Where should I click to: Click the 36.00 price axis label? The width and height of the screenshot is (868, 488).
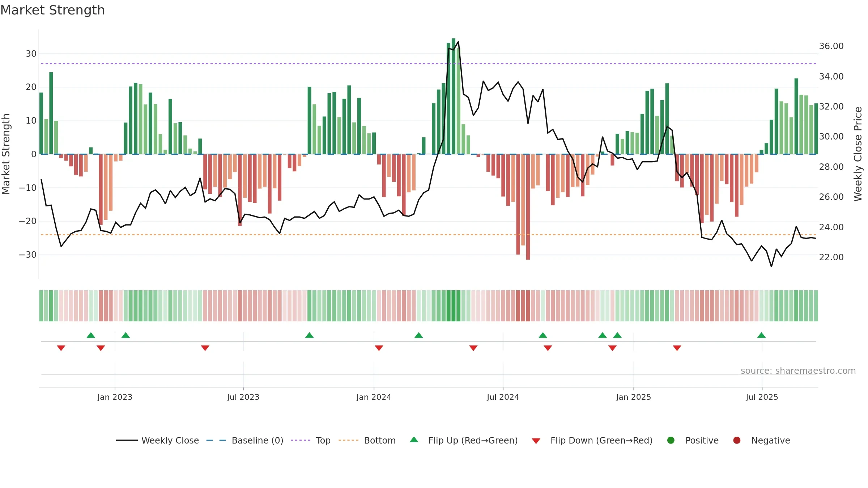[x=831, y=46]
